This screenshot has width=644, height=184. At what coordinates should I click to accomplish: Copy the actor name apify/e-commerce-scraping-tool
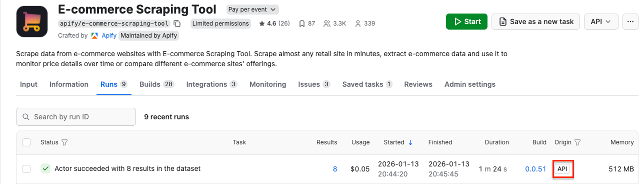177,24
